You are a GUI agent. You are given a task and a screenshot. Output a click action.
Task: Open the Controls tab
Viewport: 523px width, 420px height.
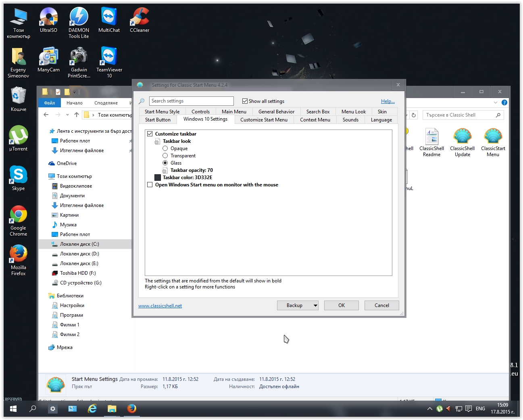(200, 112)
